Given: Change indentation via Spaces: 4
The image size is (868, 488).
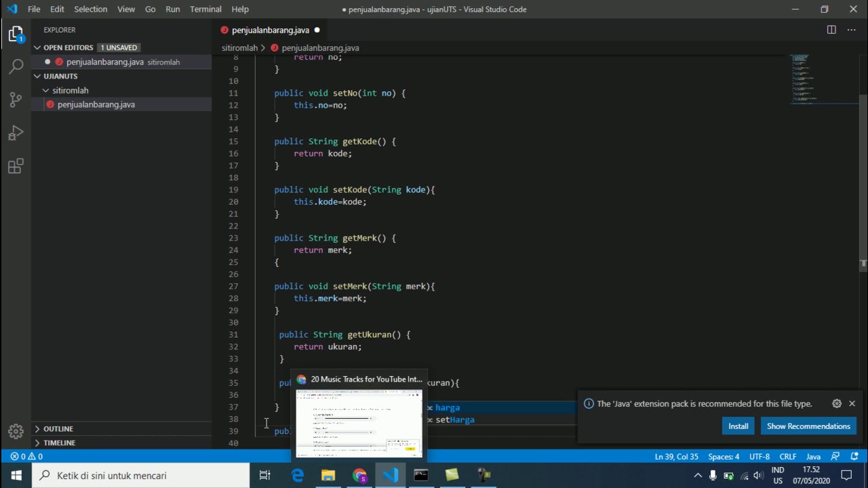Looking at the screenshot, I should pos(724,457).
